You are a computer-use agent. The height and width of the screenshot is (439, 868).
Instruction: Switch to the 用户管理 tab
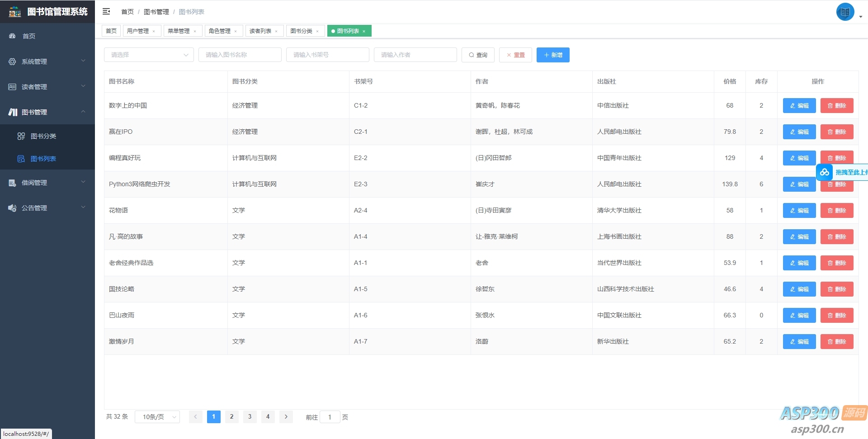138,31
